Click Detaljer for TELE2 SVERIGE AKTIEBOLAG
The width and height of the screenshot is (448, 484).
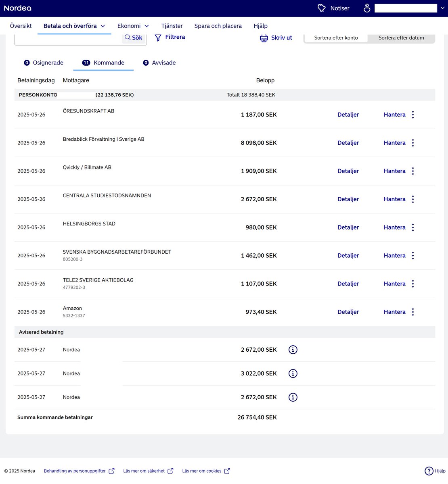(x=348, y=284)
